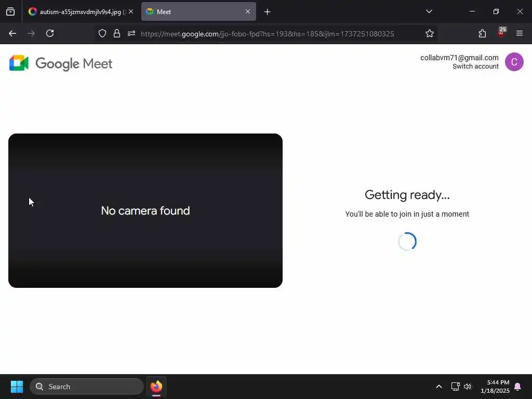Click the volume speaker tray icon
Screen dimensions: 532x399
468,387
